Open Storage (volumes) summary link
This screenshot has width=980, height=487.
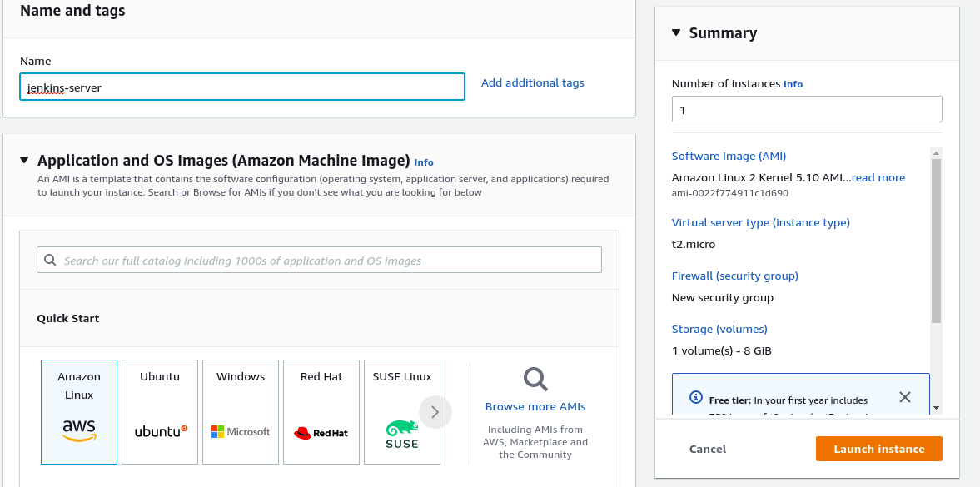point(719,329)
